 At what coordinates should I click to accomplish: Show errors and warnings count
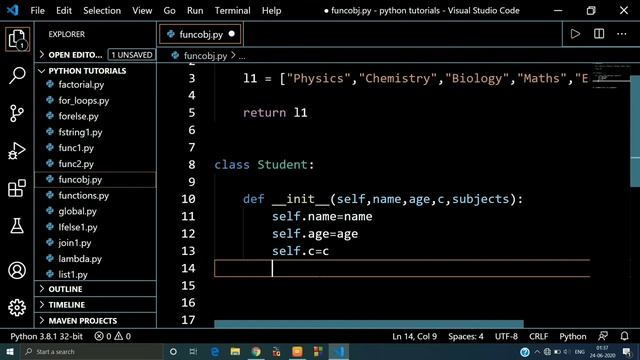click(x=113, y=336)
